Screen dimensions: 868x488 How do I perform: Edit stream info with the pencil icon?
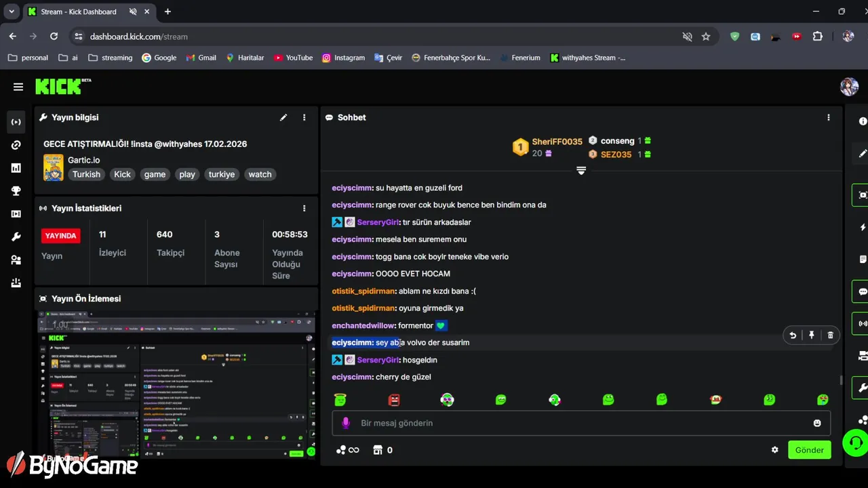pyautogui.click(x=283, y=117)
